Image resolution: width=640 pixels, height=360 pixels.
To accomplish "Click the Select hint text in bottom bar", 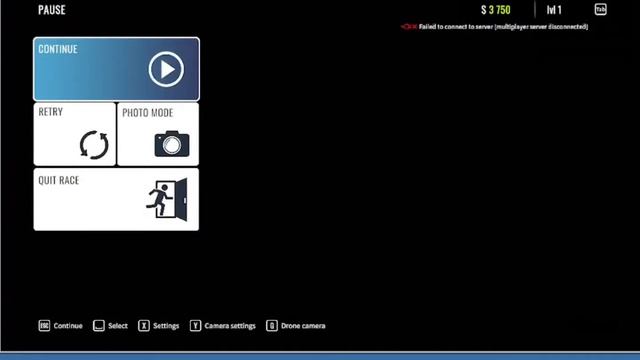I will click(118, 326).
